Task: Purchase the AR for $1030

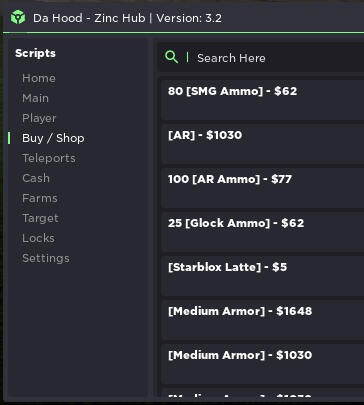Action: pos(262,143)
